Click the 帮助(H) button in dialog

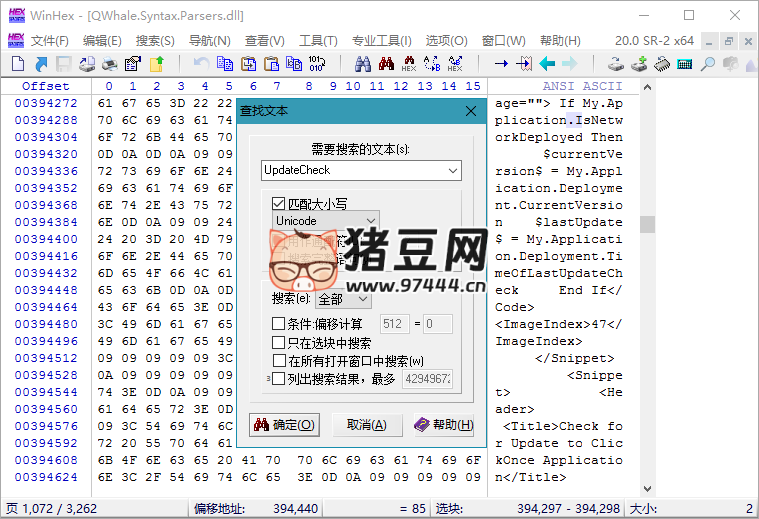coord(444,425)
